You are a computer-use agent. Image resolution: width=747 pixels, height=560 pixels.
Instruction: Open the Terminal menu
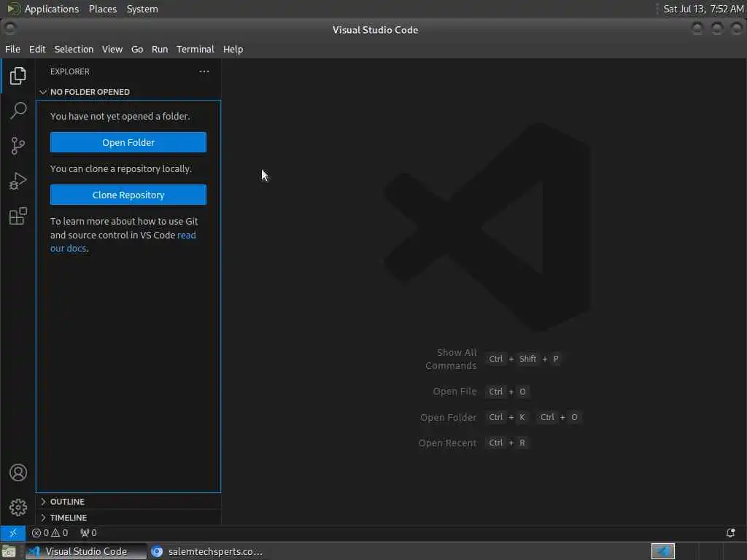(196, 49)
